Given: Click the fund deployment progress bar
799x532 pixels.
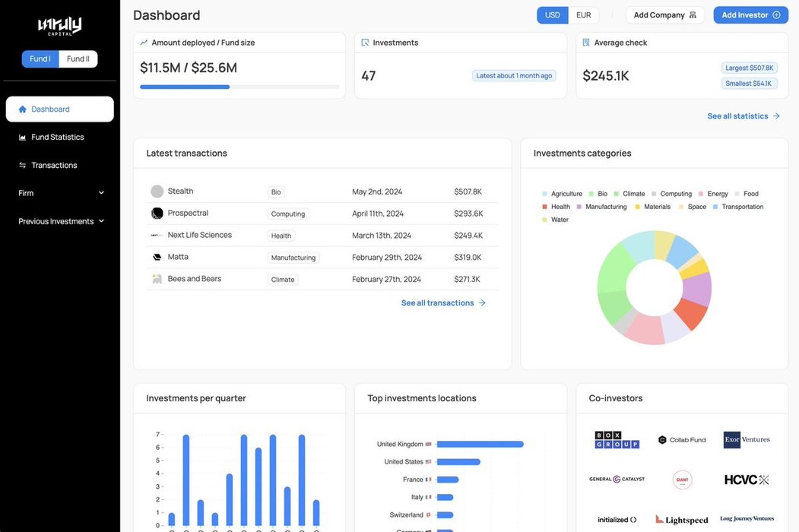Looking at the screenshot, I should (x=239, y=87).
